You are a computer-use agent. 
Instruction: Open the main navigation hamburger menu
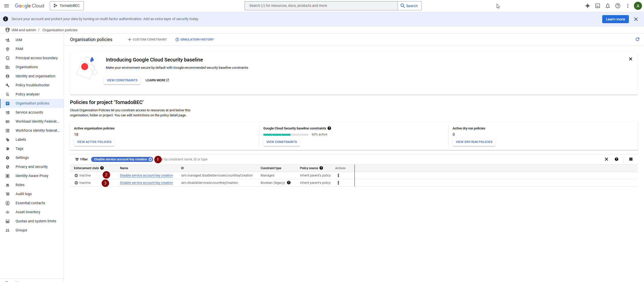point(7,6)
